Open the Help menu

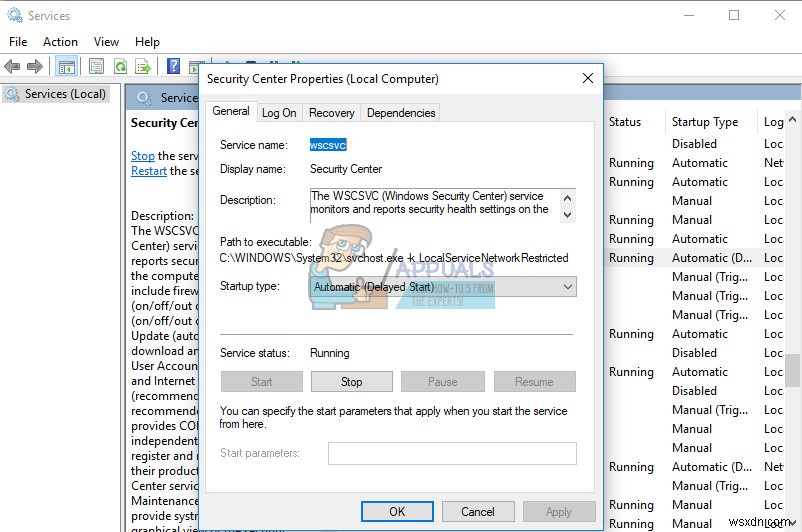[147, 42]
